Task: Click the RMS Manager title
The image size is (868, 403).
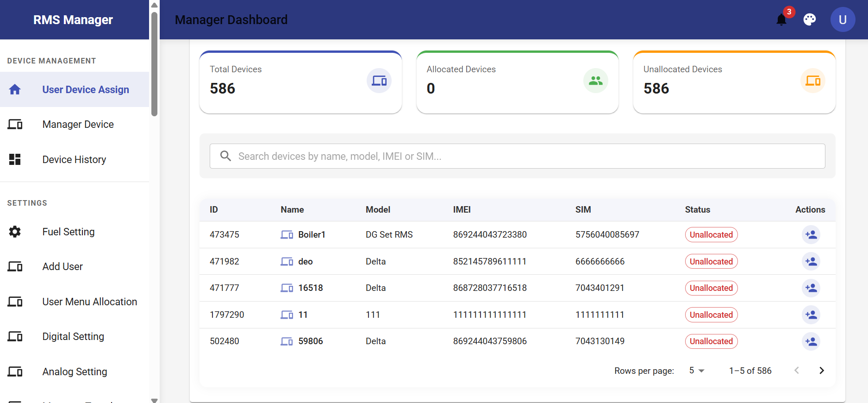Action: click(x=73, y=20)
